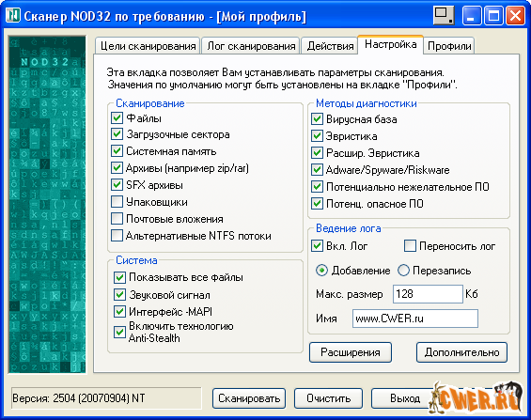Click the Макс. размер input field
The height and width of the screenshot is (420, 531).
point(428,294)
